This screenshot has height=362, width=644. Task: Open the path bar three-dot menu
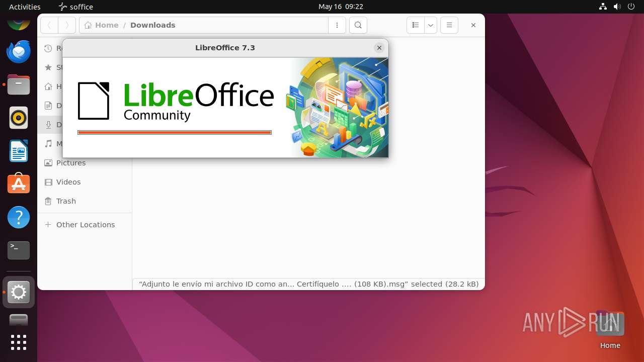(x=337, y=25)
